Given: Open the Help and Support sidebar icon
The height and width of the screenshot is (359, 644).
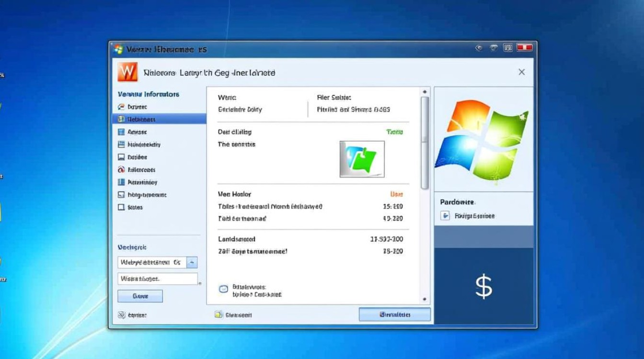Looking at the screenshot, I should (x=122, y=195).
